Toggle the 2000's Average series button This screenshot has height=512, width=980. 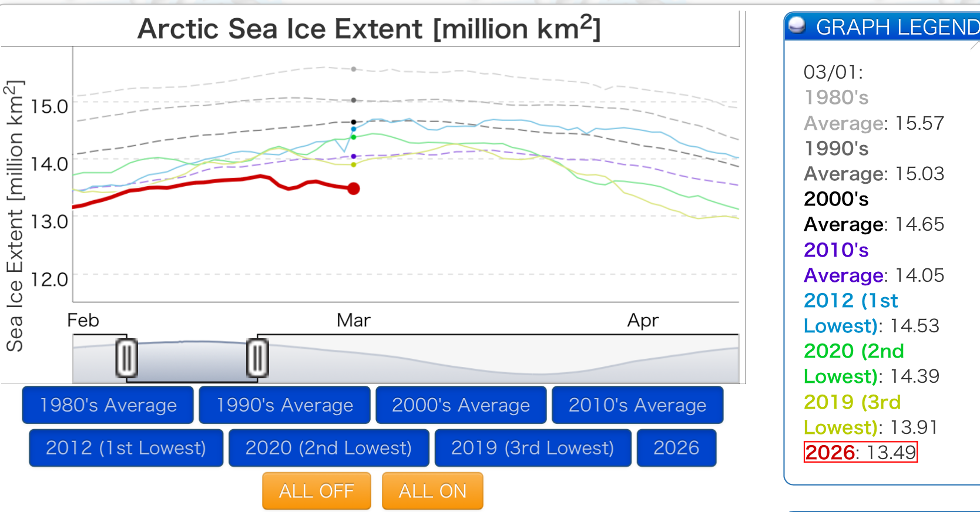pyautogui.click(x=461, y=405)
